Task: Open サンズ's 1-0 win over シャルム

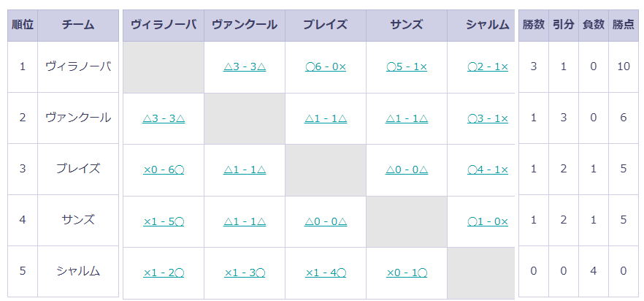Action: pyautogui.click(x=488, y=221)
